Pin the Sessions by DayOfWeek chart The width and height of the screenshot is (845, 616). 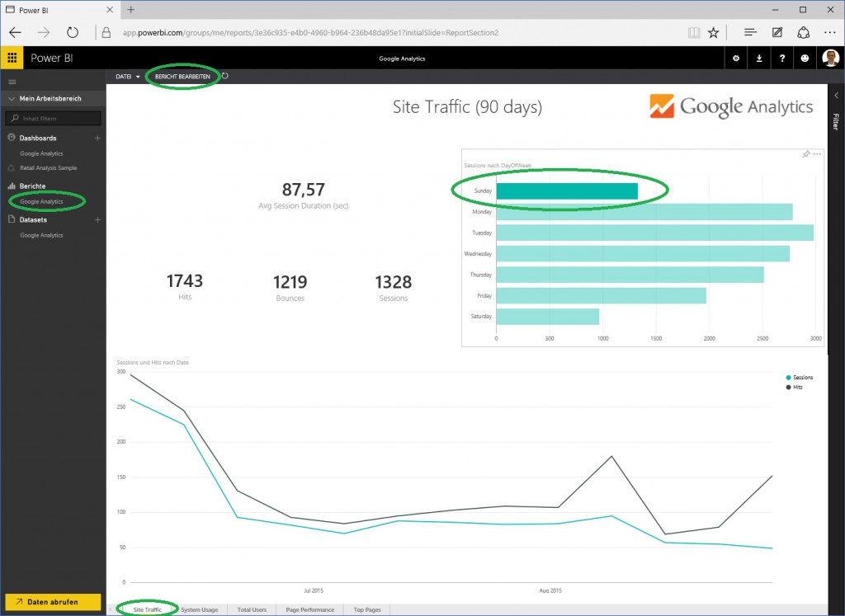pos(805,154)
